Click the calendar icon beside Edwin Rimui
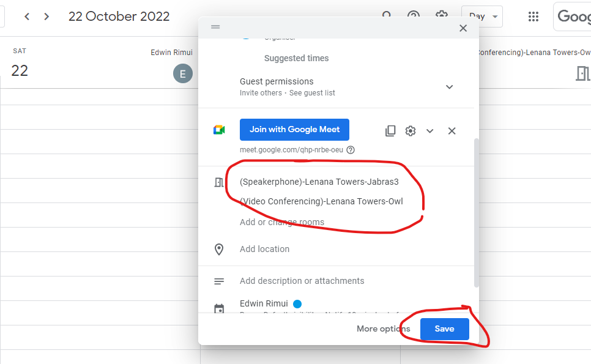Screen dimensions: 591x364 click(x=219, y=309)
